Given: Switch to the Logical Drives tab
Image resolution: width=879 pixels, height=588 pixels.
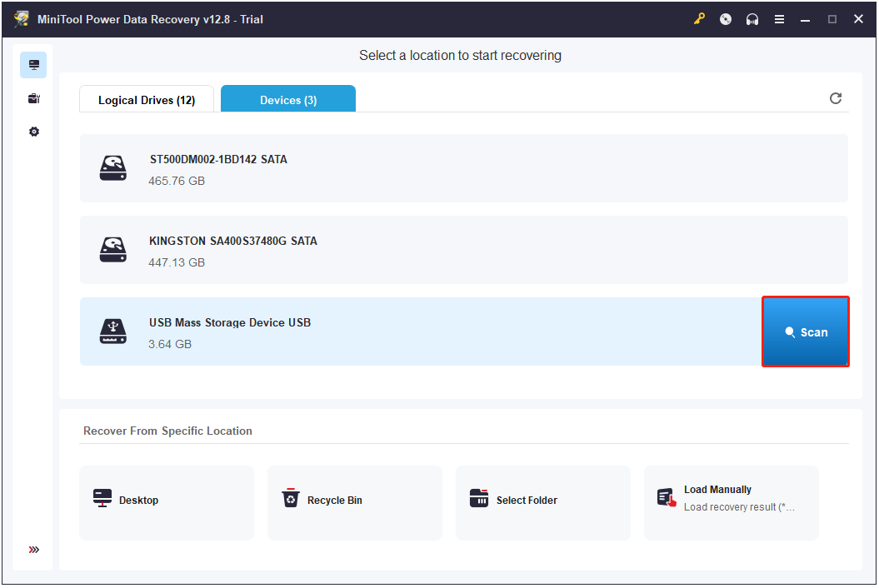Looking at the screenshot, I should (146, 98).
